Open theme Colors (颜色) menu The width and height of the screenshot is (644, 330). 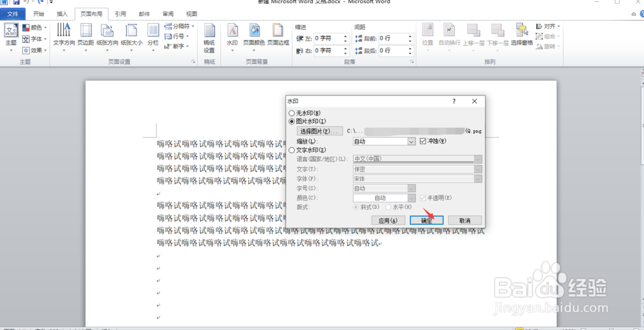[35, 28]
